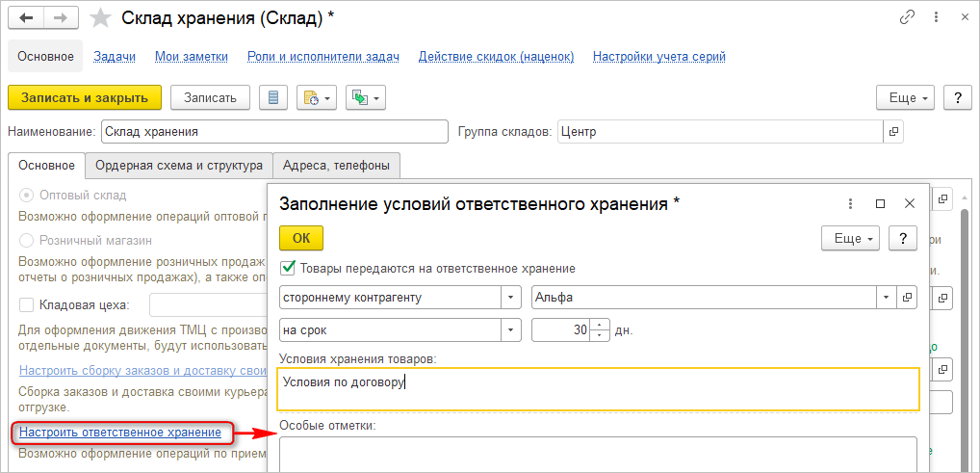Uncheck Товары передаются на ответственное хранение
980x473 pixels.
point(286,268)
